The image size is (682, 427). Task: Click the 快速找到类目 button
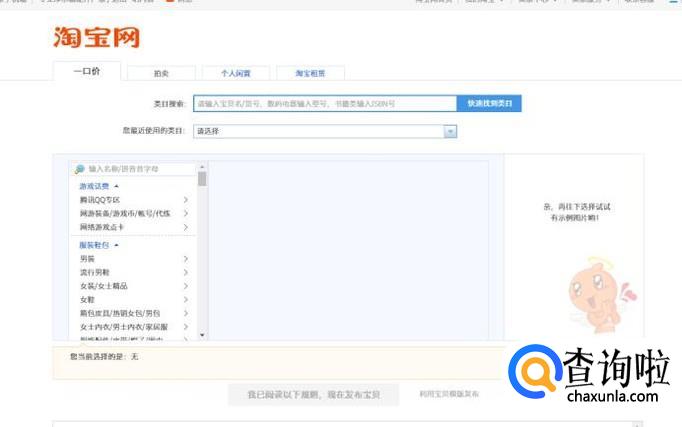pos(489,103)
